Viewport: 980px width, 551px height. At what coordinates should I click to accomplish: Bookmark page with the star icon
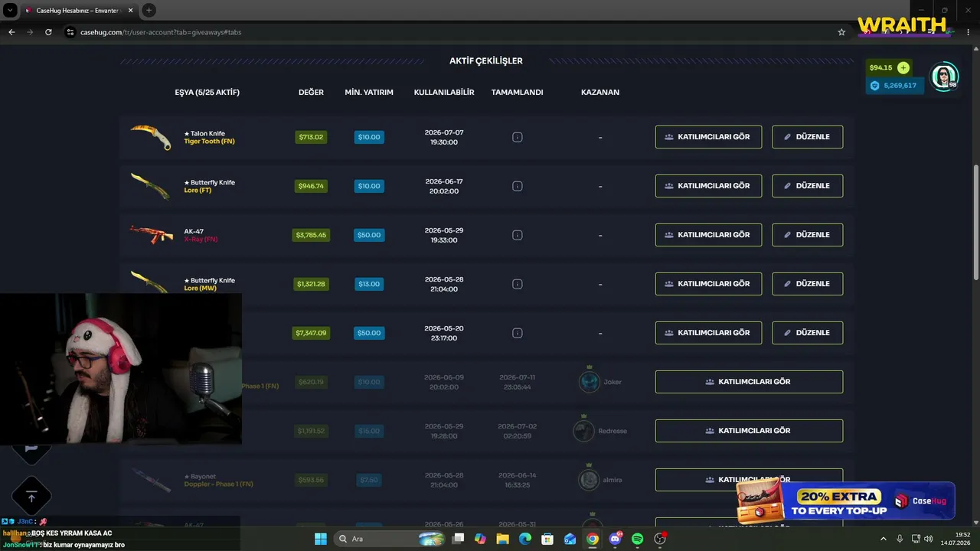(x=841, y=32)
